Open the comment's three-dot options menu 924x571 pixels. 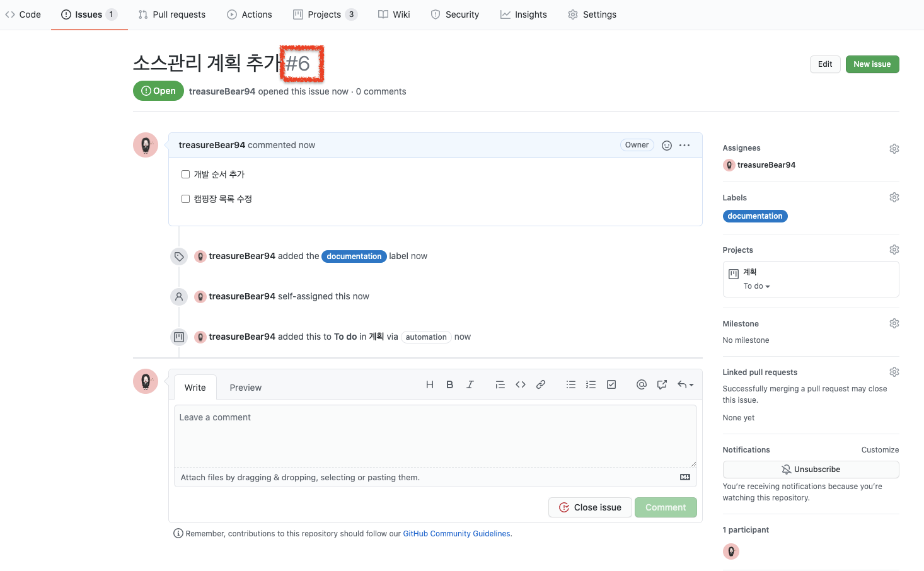point(684,146)
